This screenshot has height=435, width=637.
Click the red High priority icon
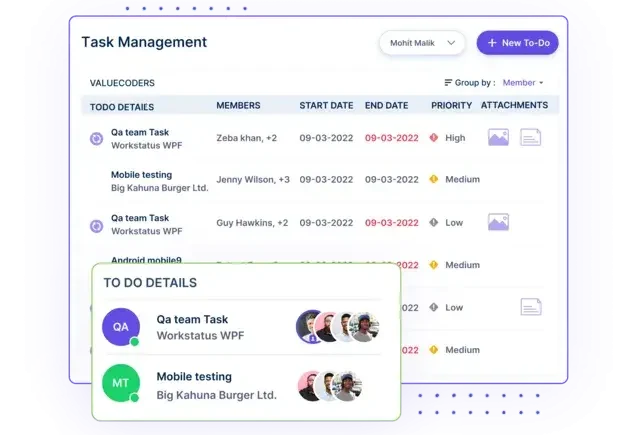pyautogui.click(x=433, y=138)
